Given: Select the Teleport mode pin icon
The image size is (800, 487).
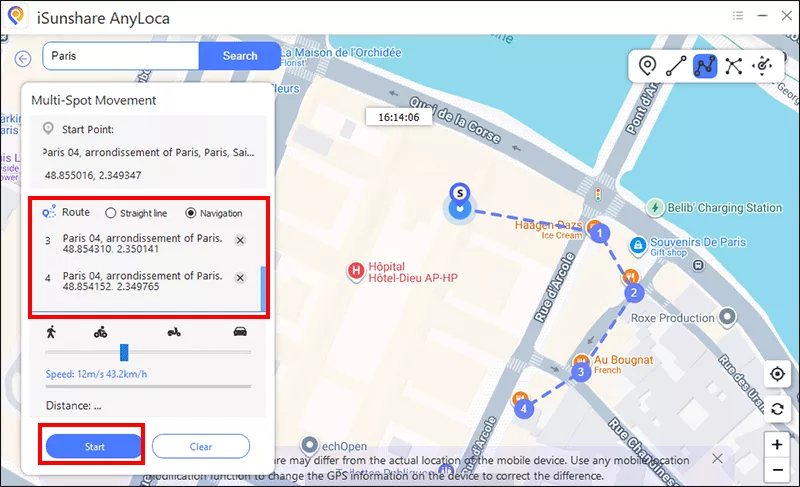Looking at the screenshot, I should pos(648,66).
